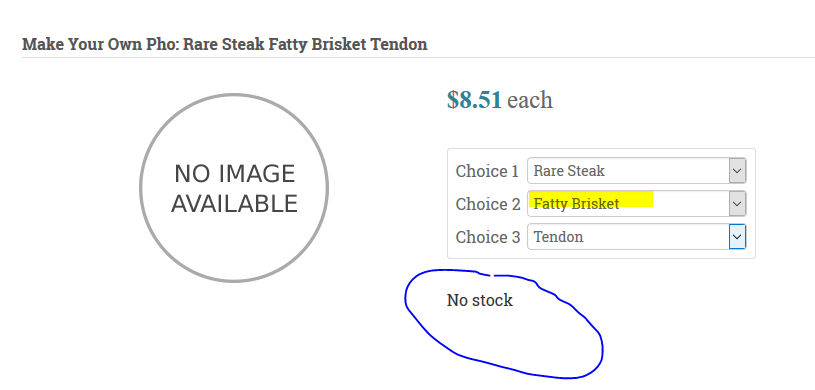Click the No Image Available placeholder
Screen dimensions: 815x390
coord(234,188)
